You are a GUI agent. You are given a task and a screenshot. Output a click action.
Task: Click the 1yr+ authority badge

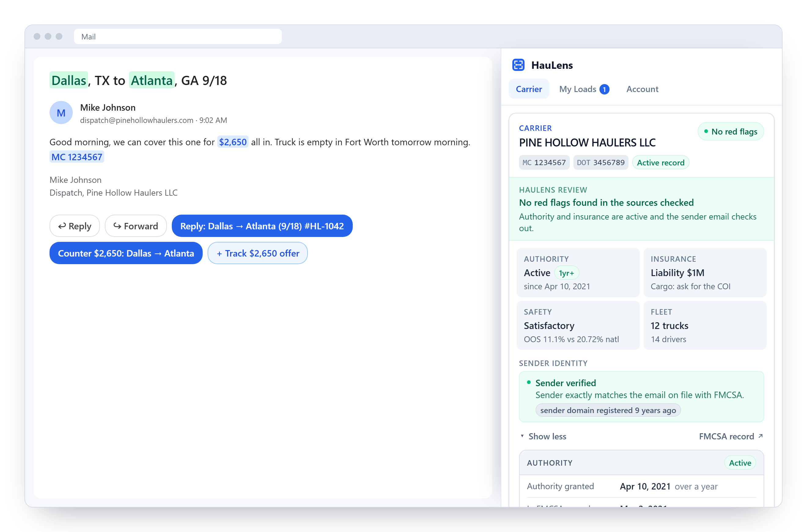[x=566, y=273]
